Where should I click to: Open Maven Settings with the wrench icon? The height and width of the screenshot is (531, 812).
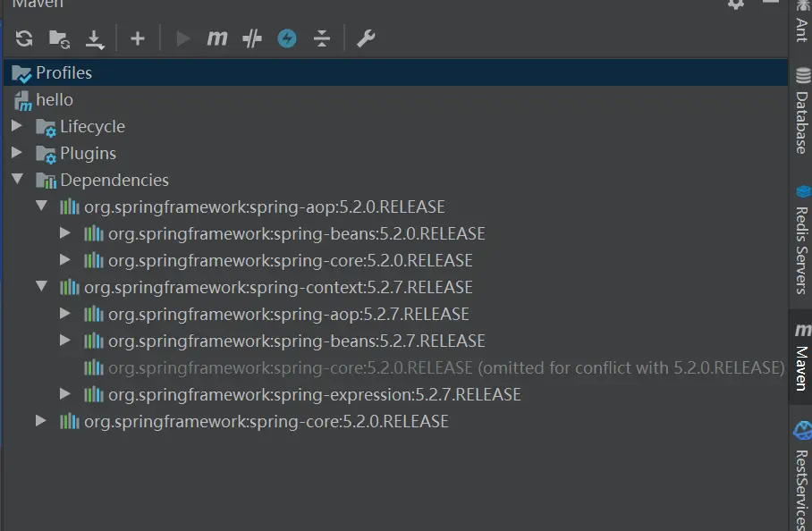coord(366,38)
